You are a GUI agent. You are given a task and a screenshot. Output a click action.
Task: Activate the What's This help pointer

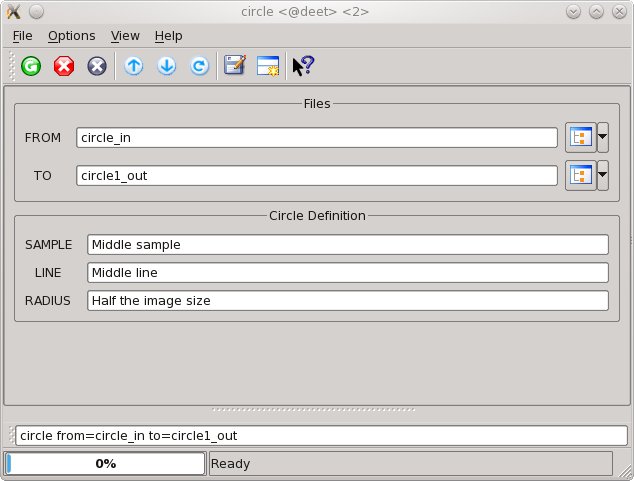[x=303, y=66]
